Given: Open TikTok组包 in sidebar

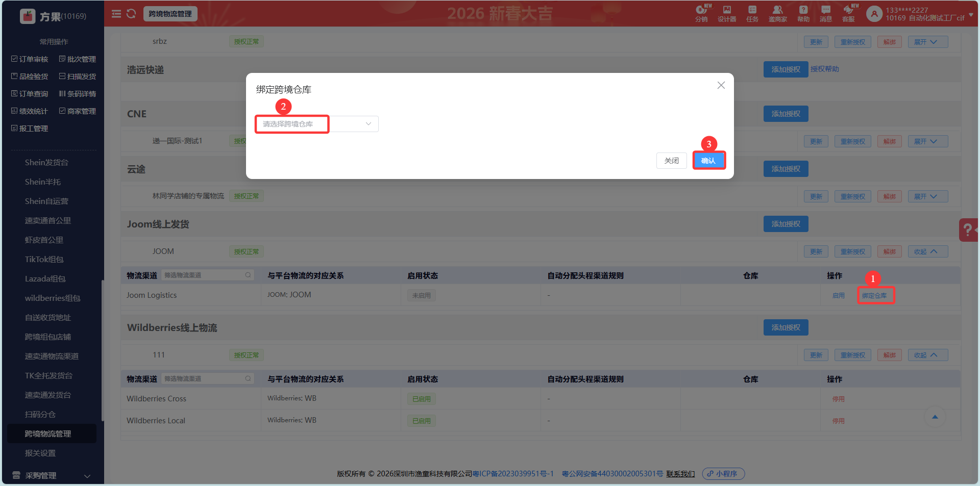Looking at the screenshot, I should click(x=44, y=259).
